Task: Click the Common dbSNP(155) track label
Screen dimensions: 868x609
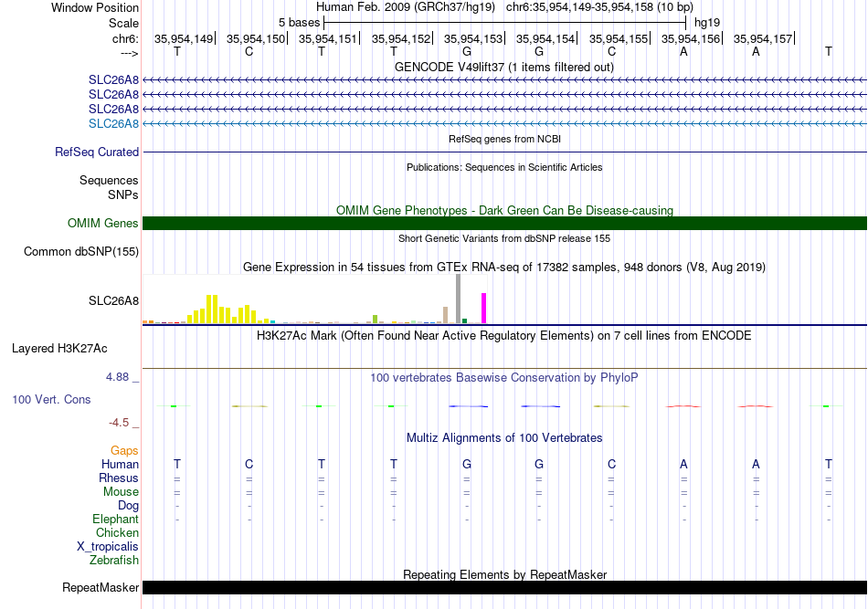Action: [x=81, y=252]
